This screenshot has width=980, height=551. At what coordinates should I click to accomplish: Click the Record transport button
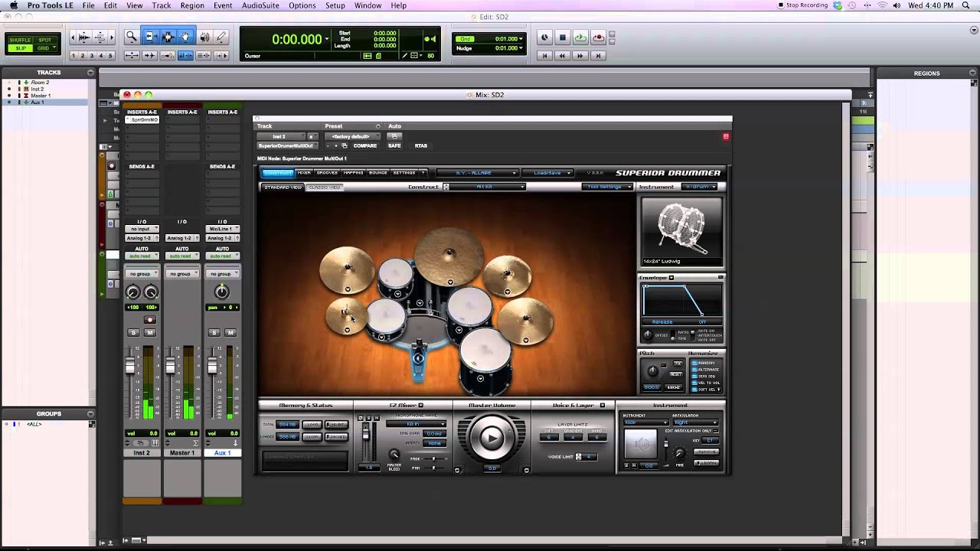(598, 37)
